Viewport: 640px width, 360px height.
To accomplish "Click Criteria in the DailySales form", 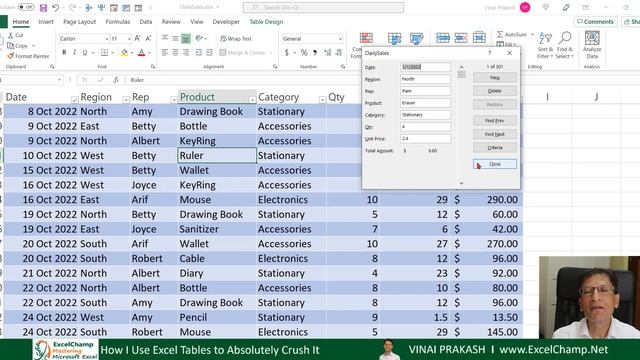I will click(495, 148).
